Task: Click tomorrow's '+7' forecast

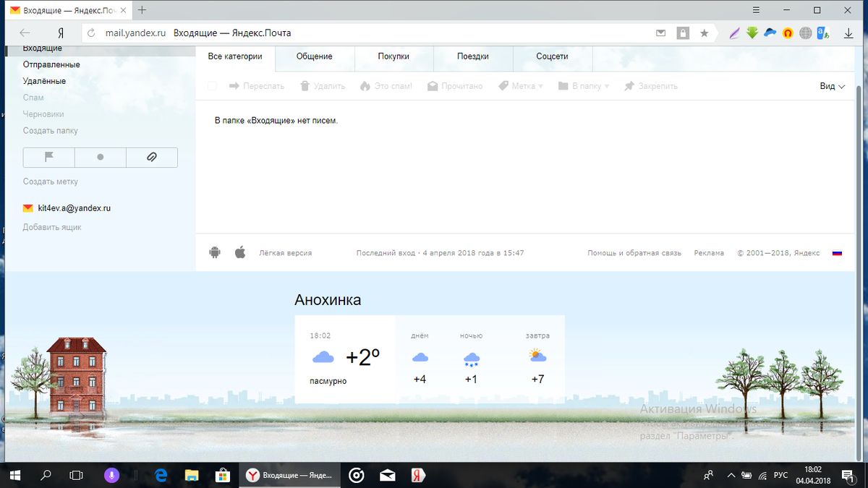Action: [x=537, y=379]
